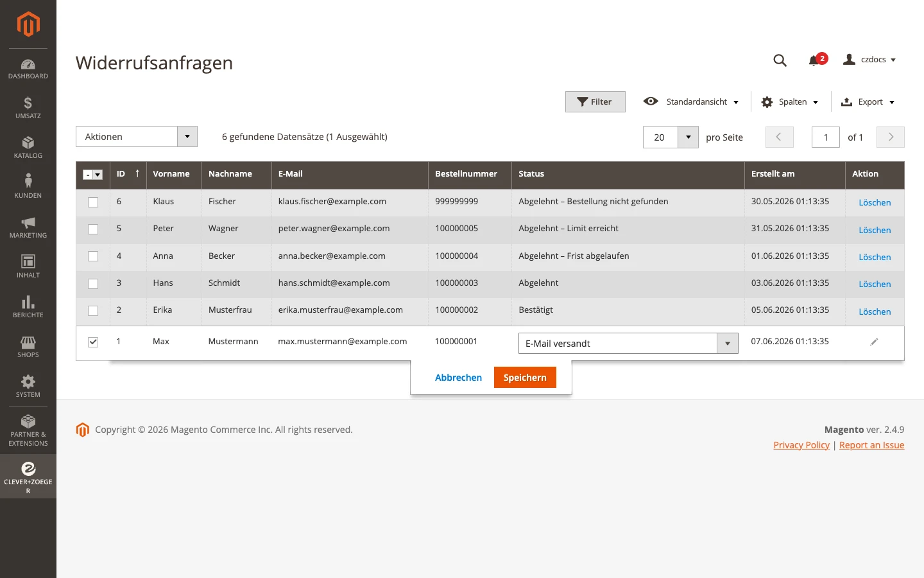
Task: Open the E-Mail versandt status dropdown
Action: coord(628,343)
